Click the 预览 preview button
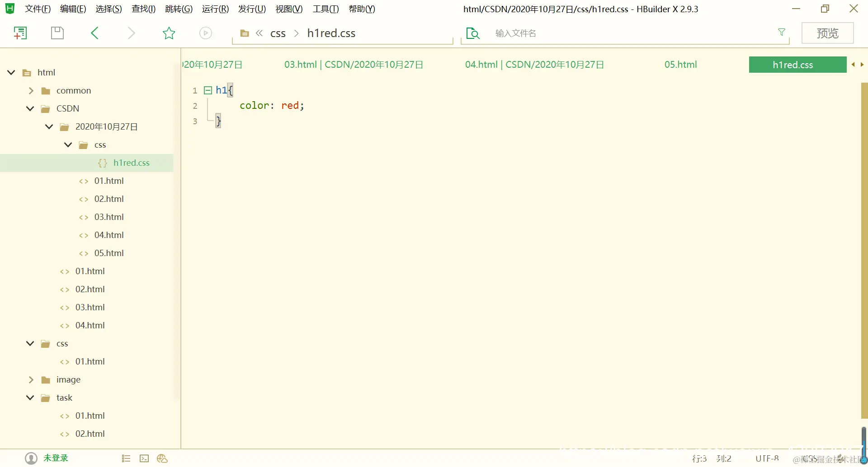The height and width of the screenshot is (467, 868). tap(827, 33)
